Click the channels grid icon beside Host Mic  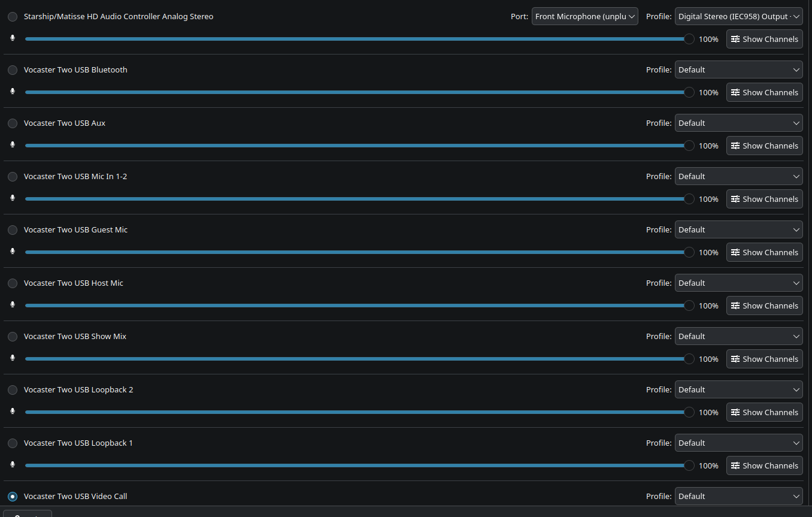click(735, 305)
